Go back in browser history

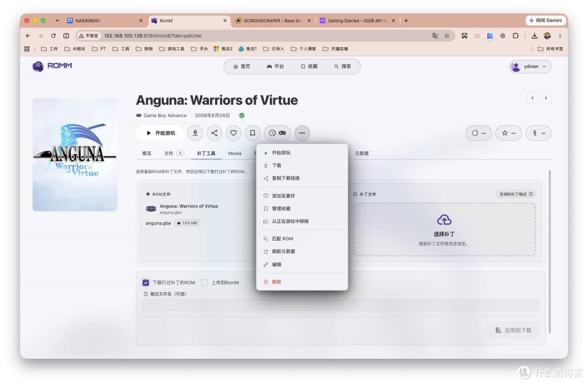pos(28,35)
